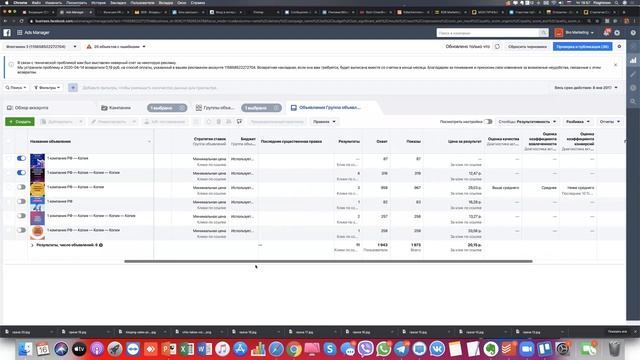Image resolution: width=640 pixels, height=360 pixels.
Task: Turn on the ad '1 кампания РФ'
Action: click(21, 201)
